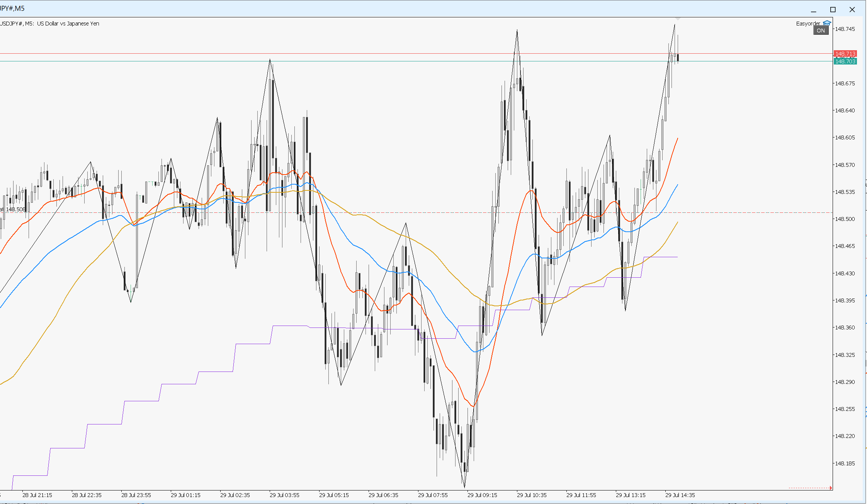Click the USDJPY#, M5 chart description text

click(49, 24)
